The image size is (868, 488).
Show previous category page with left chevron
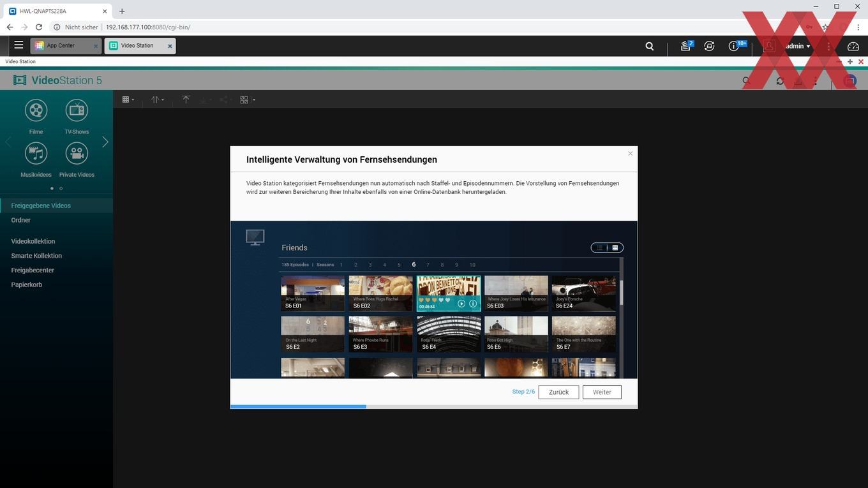(x=8, y=142)
